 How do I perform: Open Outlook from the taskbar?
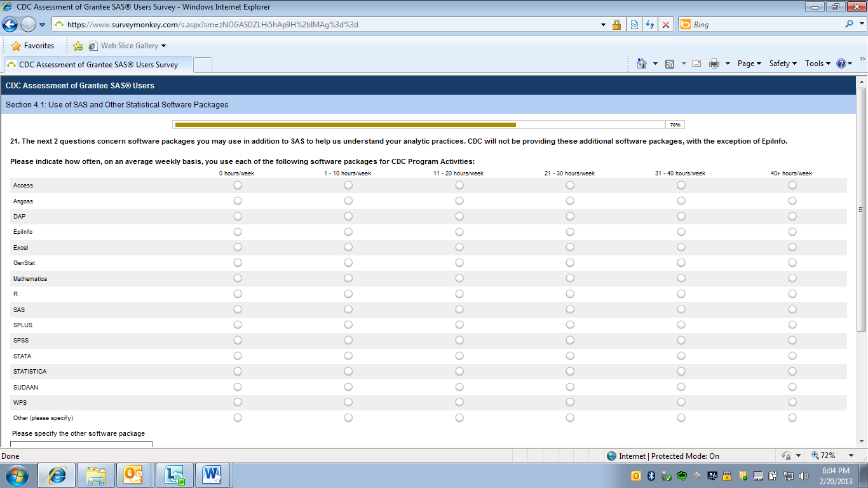[135, 475]
